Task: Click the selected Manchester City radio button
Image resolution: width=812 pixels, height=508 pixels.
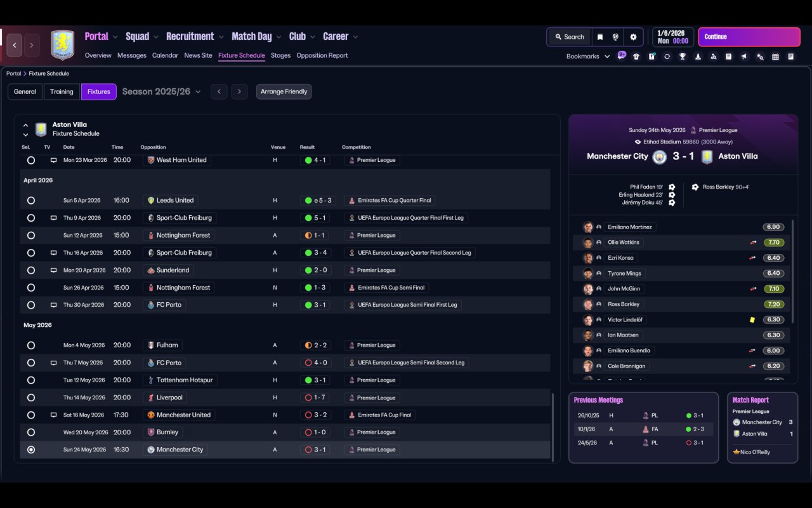Action: 31,450
